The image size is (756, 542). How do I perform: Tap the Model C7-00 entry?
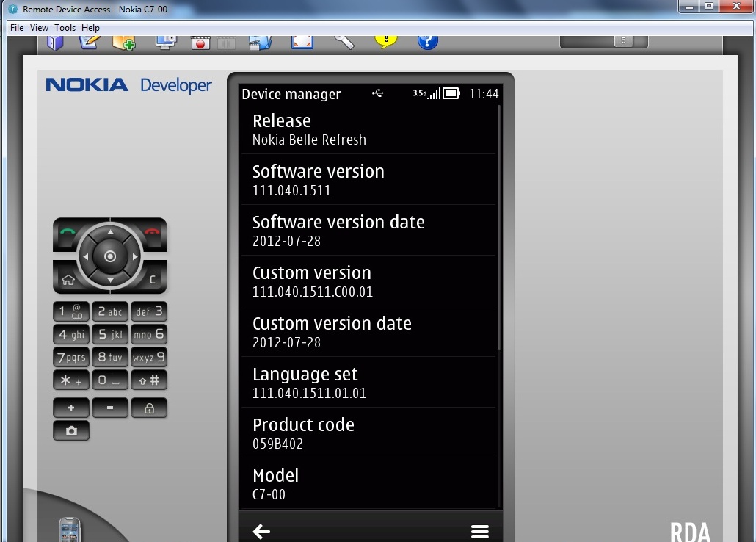(368, 483)
